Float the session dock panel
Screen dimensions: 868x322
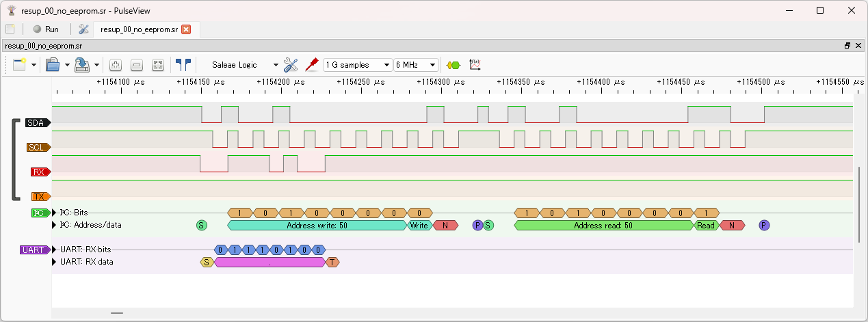tap(847, 46)
